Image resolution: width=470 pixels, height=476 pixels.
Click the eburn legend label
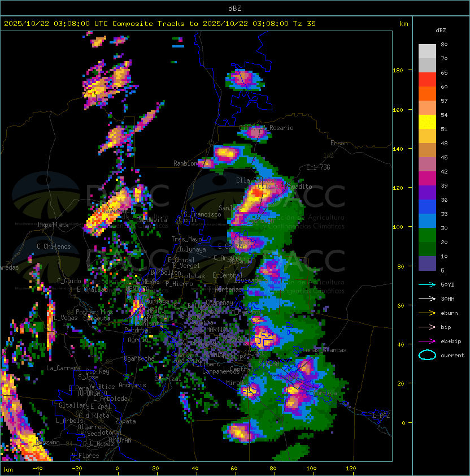click(x=449, y=313)
